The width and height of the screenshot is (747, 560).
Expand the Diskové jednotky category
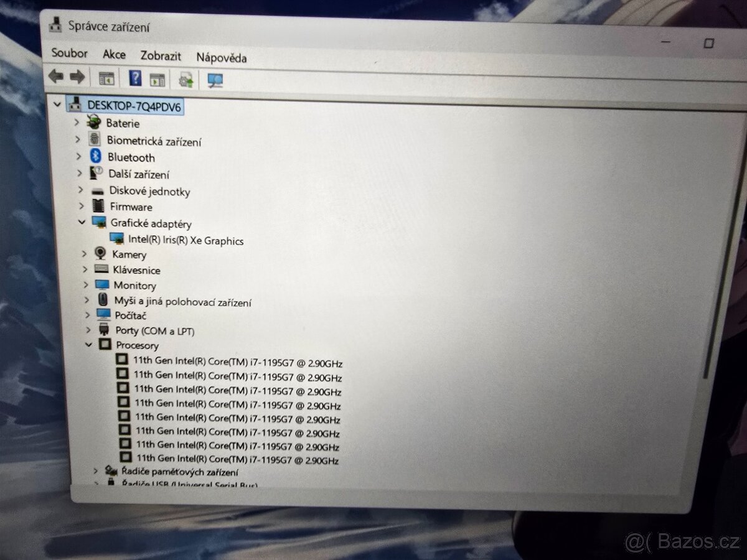pos(80,190)
